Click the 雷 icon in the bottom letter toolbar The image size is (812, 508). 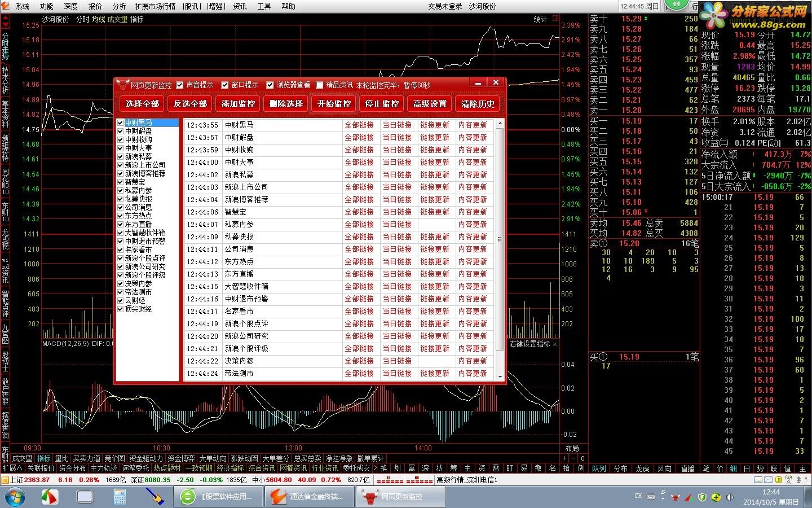click(496, 468)
